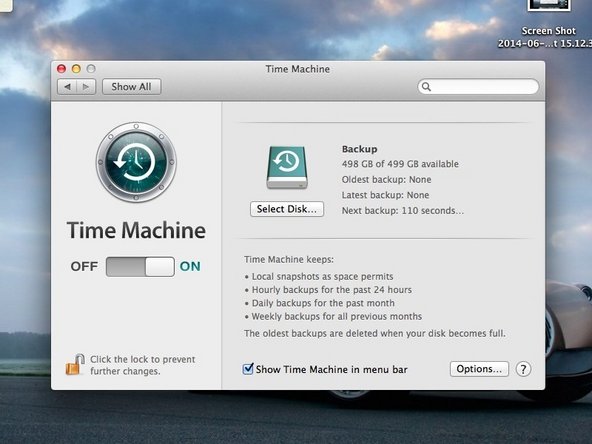The height and width of the screenshot is (444, 592).
Task: Click the 'Oldest backup: None' text
Action: (x=386, y=179)
